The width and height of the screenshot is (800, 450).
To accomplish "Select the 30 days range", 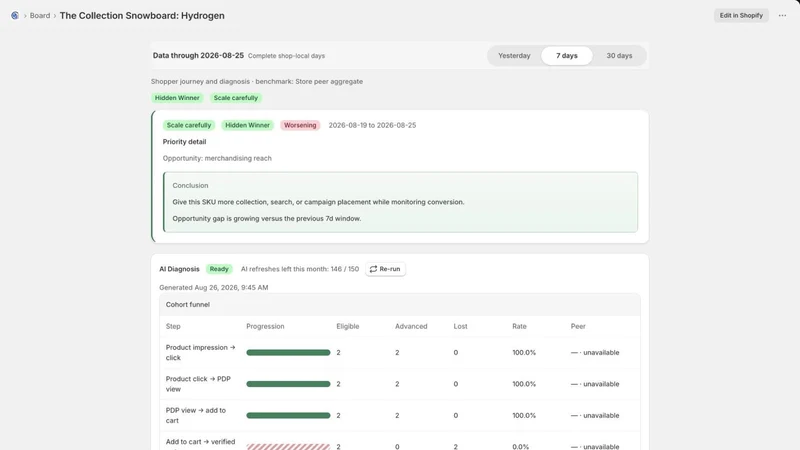I will tap(619, 56).
